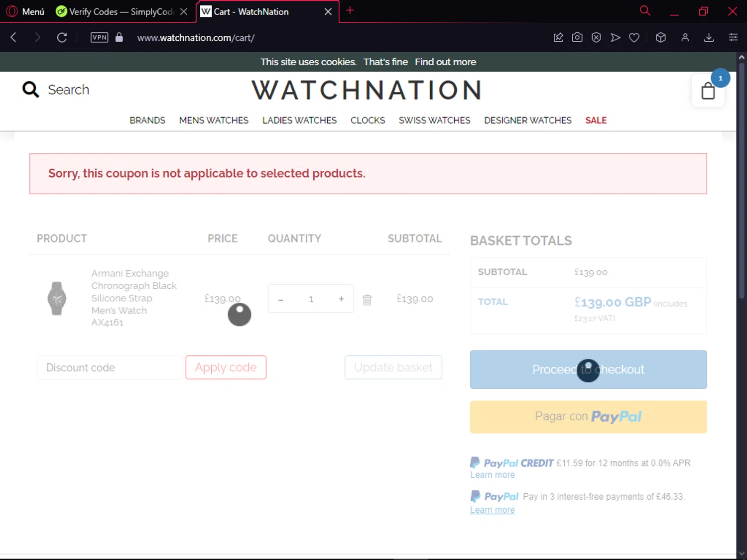Click the Apply code button
This screenshot has width=747, height=560.
226,367
